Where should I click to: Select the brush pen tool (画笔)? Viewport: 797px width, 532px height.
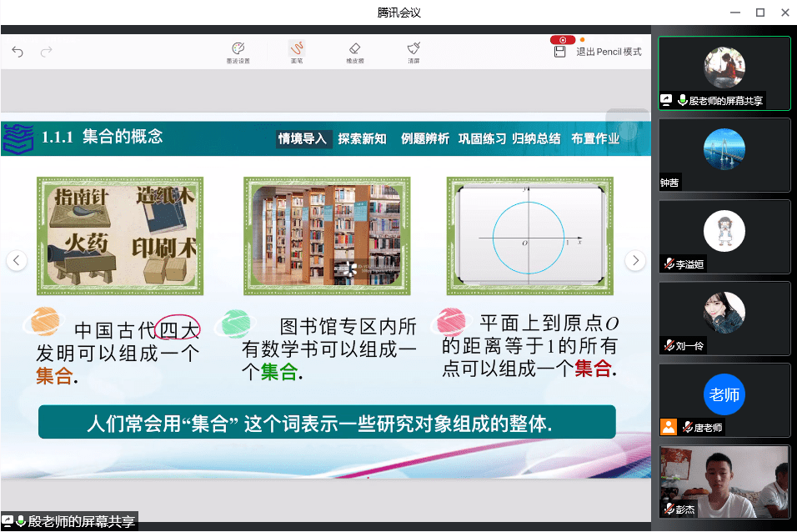[x=297, y=49]
